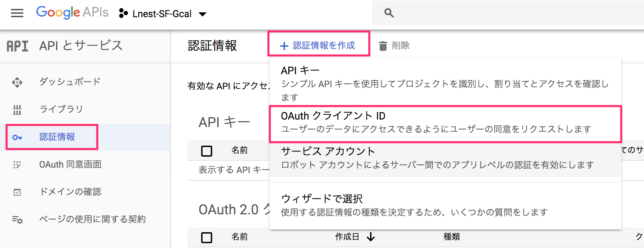Open the OAuth 同意画面 sidebar item

(85, 165)
